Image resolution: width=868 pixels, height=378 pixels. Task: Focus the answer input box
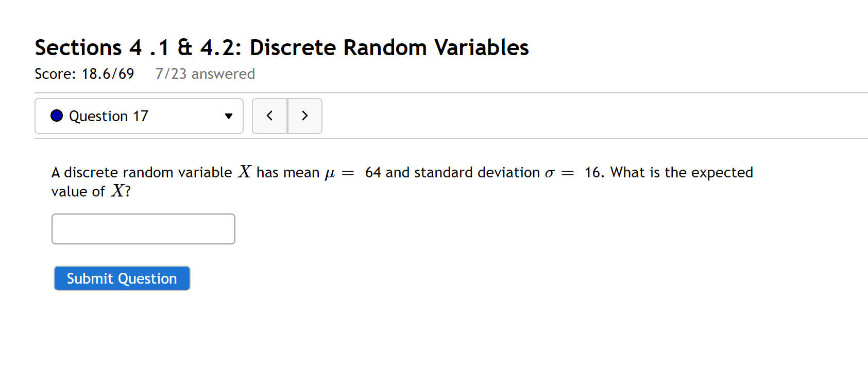pos(143,229)
